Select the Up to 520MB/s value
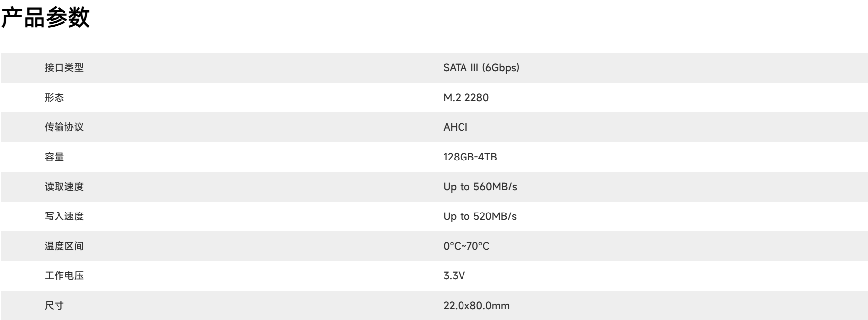 point(479,216)
